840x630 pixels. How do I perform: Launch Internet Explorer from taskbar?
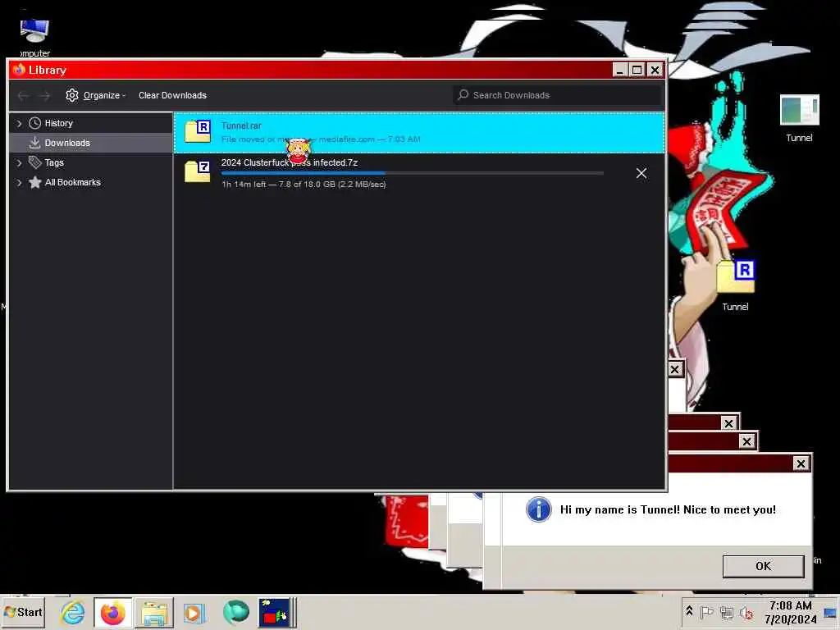[72, 612]
